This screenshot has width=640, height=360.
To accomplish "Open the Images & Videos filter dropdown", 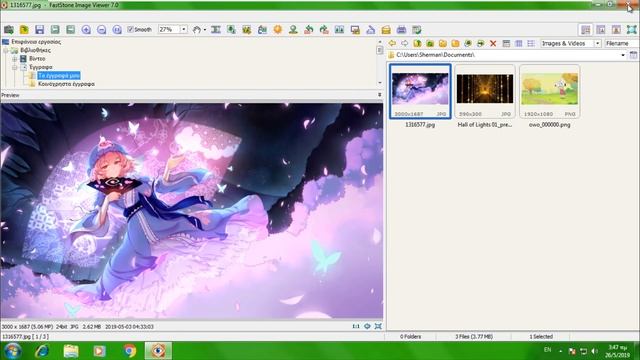I will click(x=598, y=43).
